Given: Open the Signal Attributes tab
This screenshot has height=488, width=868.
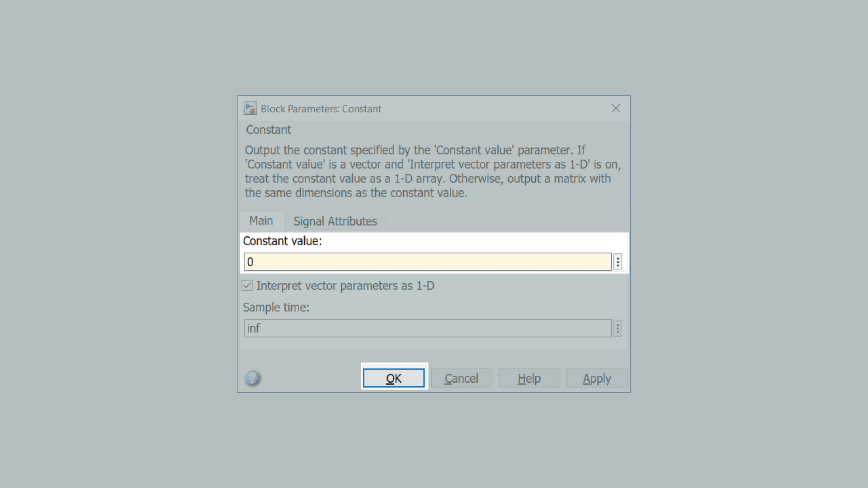Looking at the screenshot, I should tap(335, 221).
